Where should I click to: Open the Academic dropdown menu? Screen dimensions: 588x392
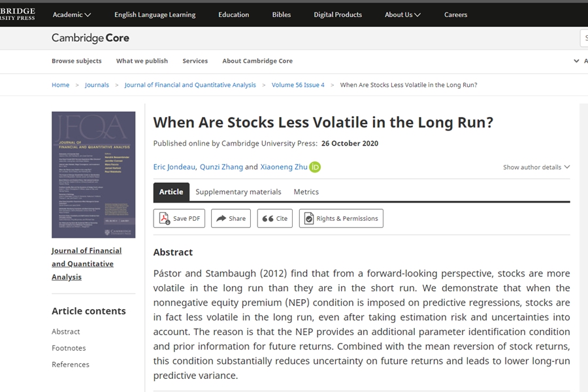pos(72,14)
